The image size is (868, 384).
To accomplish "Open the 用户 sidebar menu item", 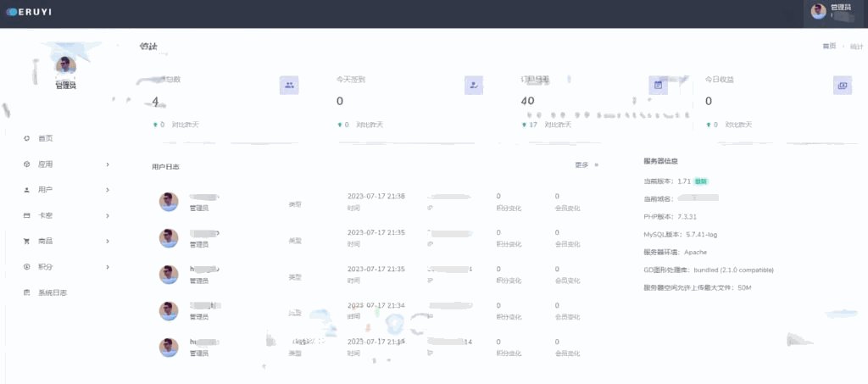I will click(46, 190).
